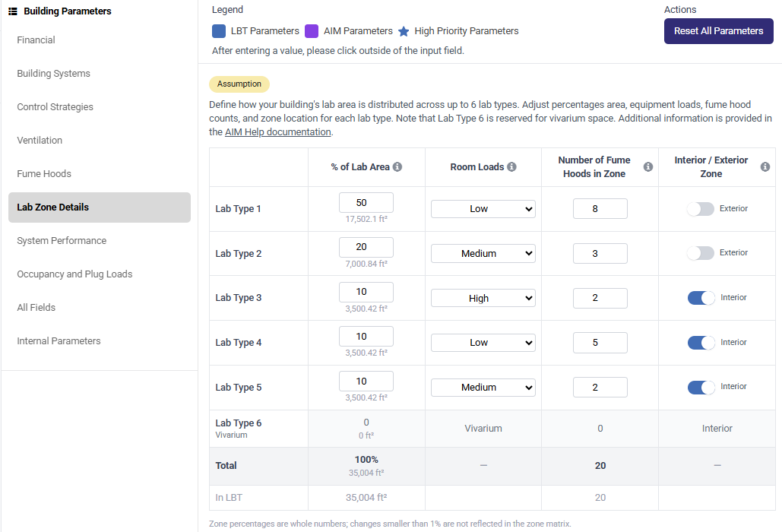Open Lab Type 3 Room Loads dropdown

coord(483,298)
